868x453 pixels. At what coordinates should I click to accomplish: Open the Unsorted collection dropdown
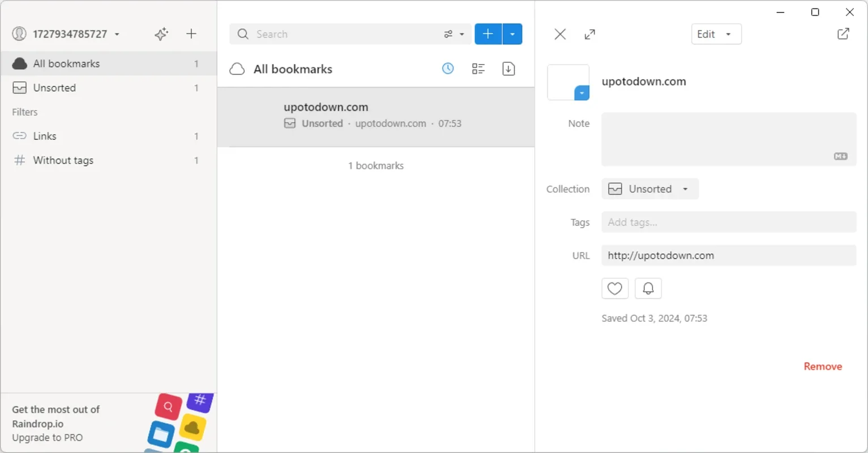[x=650, y=189]
